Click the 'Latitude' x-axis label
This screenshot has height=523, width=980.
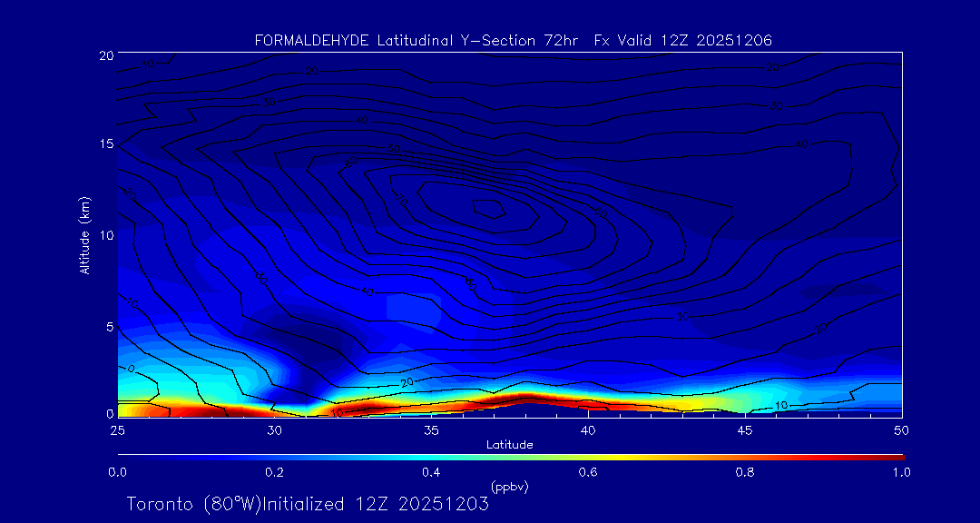(x=509, y=445)
